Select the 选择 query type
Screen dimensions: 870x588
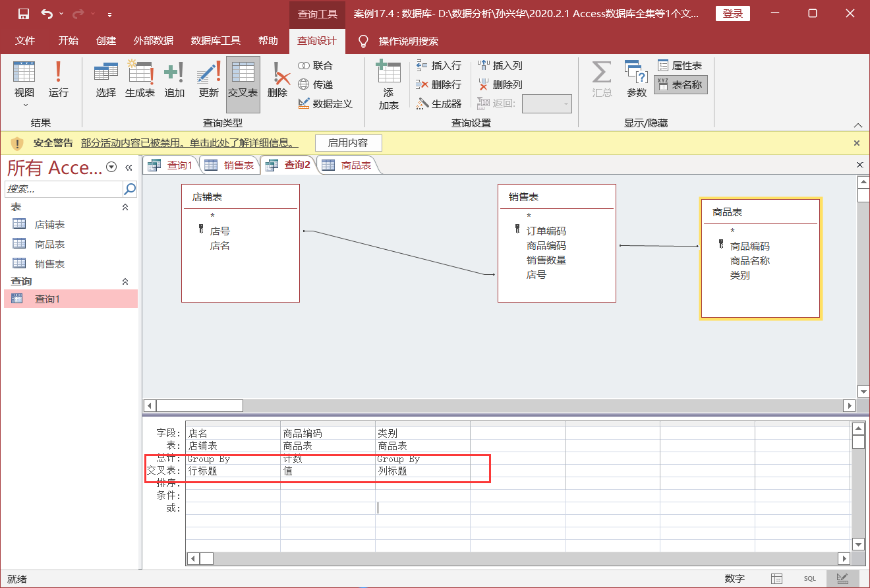105,79
